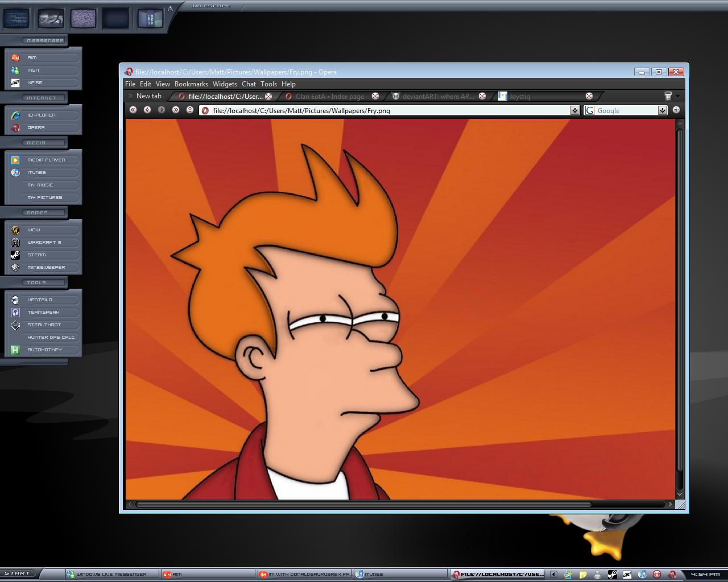Click the iTunes icon in system tray

(x=642, y=574)
